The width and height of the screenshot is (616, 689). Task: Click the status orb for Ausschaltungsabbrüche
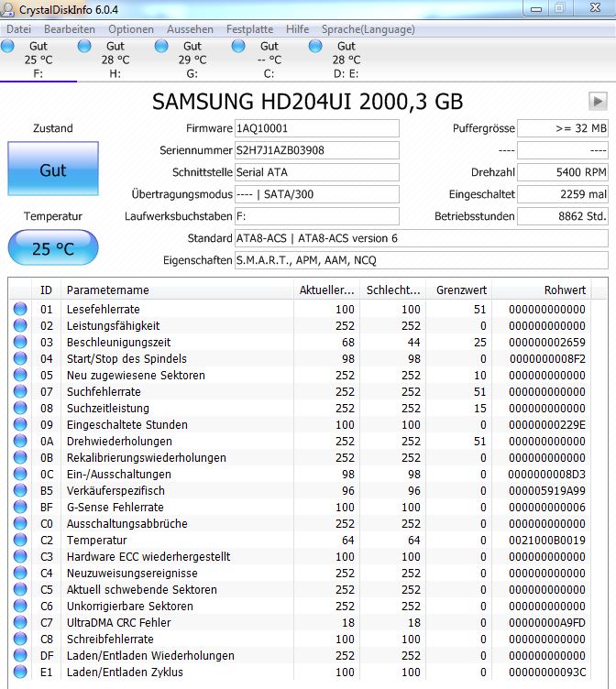point(20,523)
